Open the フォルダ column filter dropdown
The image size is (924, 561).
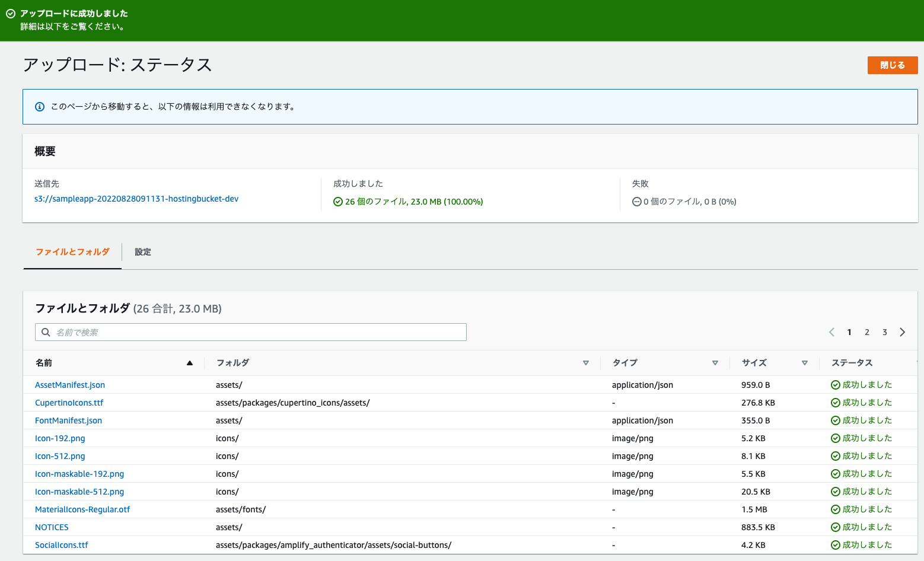(x=586, y=362)
